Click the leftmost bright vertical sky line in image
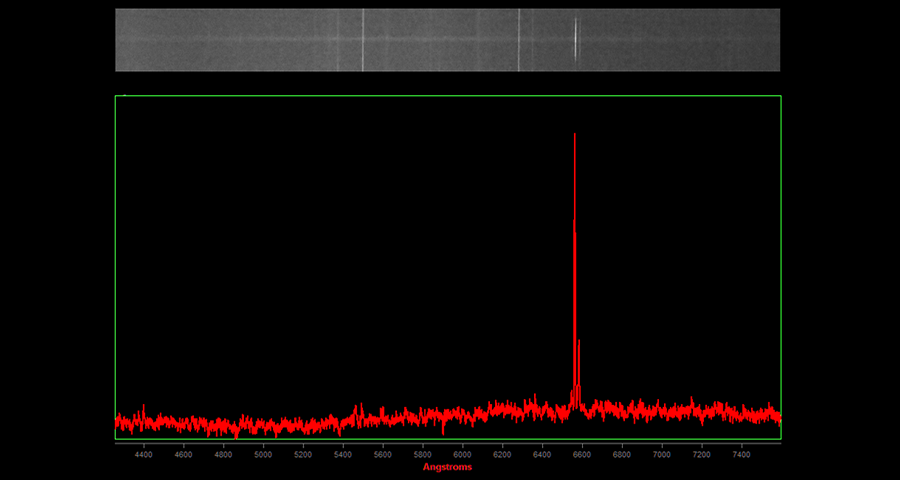The height and width of the screenshot is (480, 900). 362,40
